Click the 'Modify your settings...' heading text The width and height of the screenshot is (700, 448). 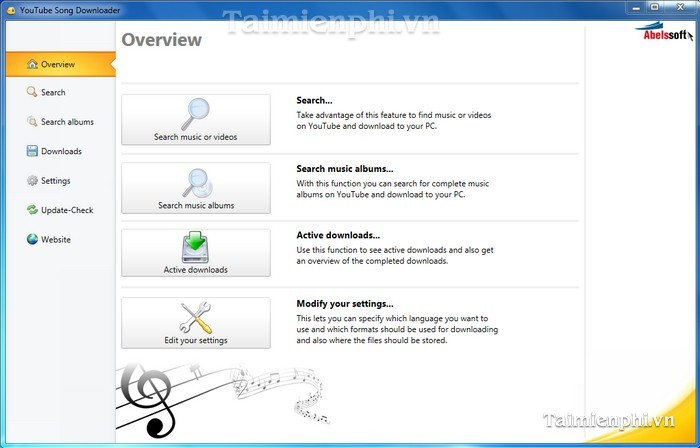tap(345, 304)
